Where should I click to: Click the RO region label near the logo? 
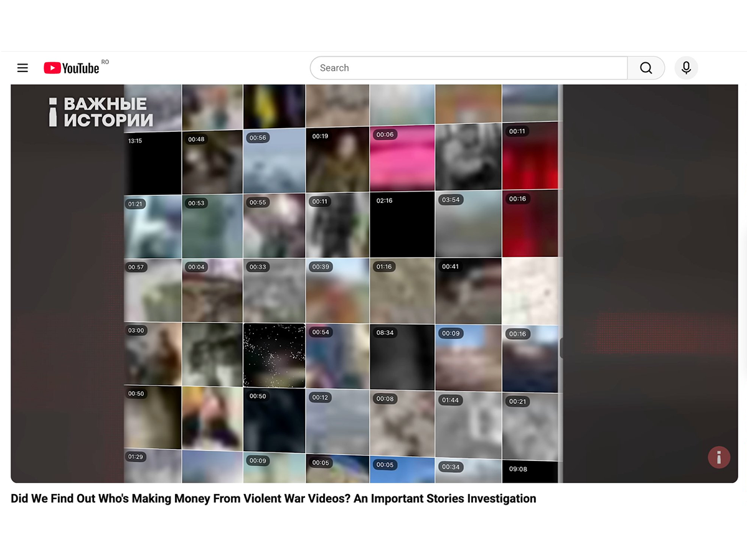click(105, 62)
